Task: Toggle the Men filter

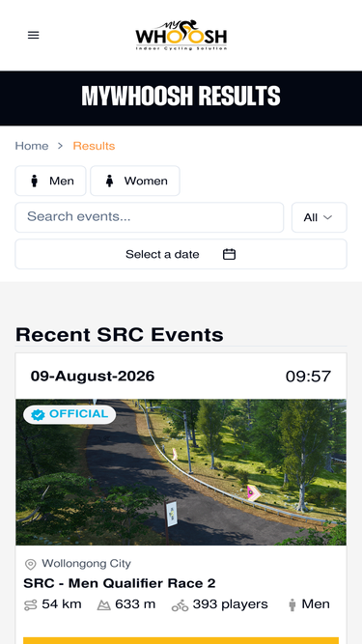Action: point(50,181)
